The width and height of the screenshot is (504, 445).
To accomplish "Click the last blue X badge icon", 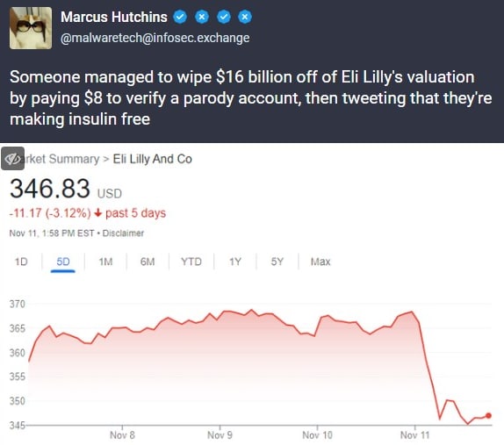I will (245, 17).
